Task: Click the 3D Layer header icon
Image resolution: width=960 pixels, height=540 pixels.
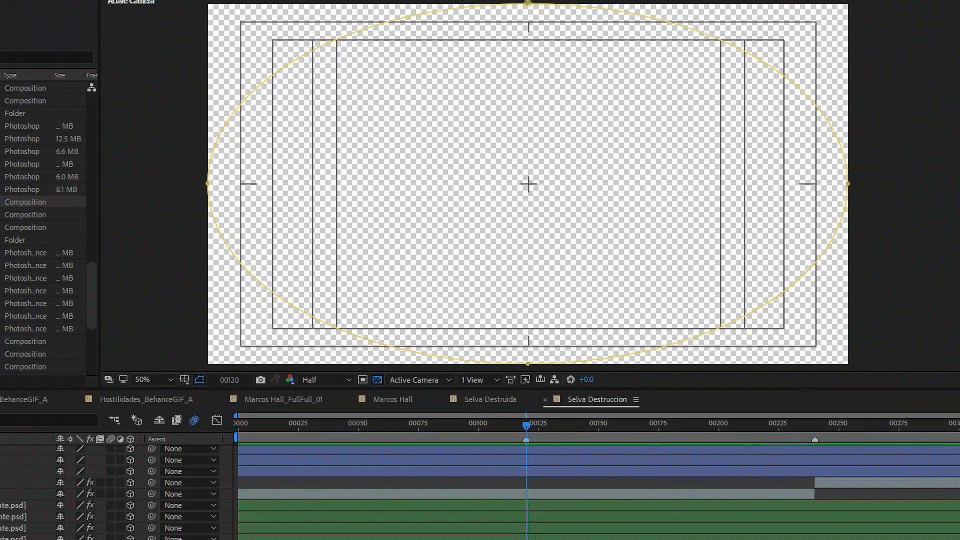Action: (130, 439)
